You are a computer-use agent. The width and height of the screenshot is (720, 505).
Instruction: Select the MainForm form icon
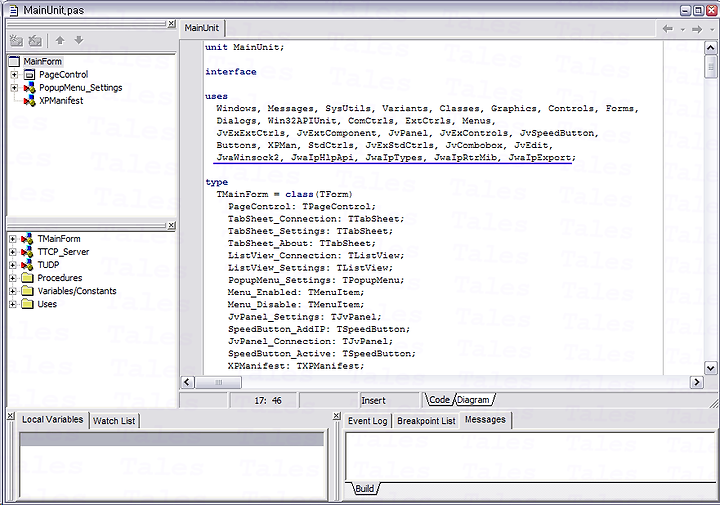click(15, 62)
